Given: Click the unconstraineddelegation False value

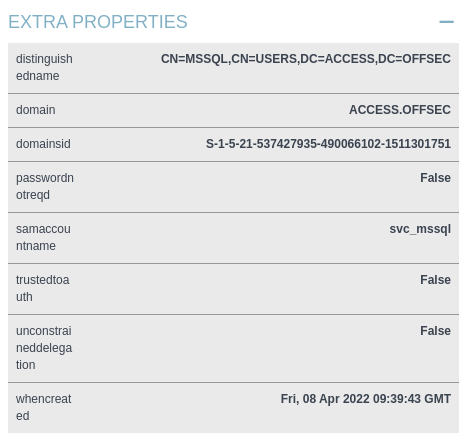Looking at the screenshot, I should tap(435, 331).
